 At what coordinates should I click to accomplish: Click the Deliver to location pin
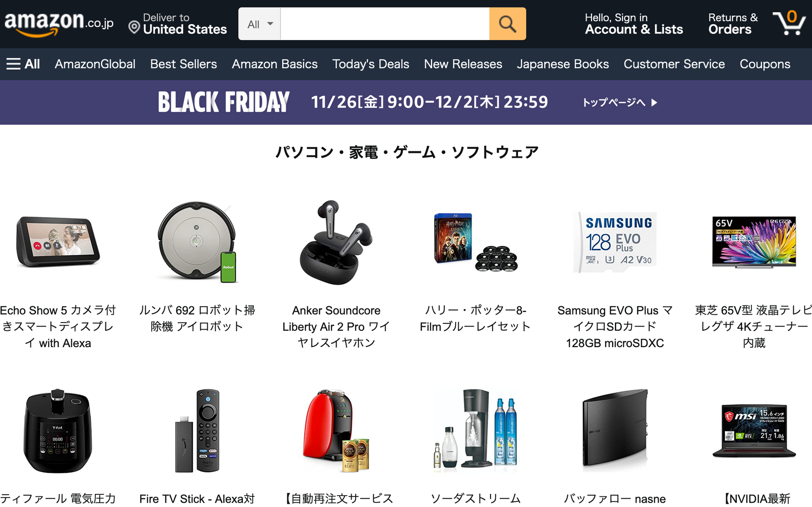pyautogui.click(x=134, y=27)
